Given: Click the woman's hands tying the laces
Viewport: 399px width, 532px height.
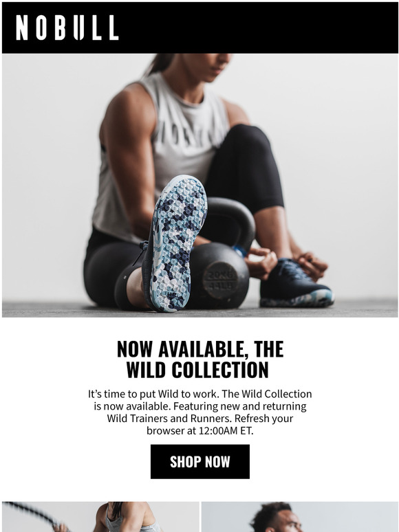Looking at the screenshot, I should click(x=285, y=264).
